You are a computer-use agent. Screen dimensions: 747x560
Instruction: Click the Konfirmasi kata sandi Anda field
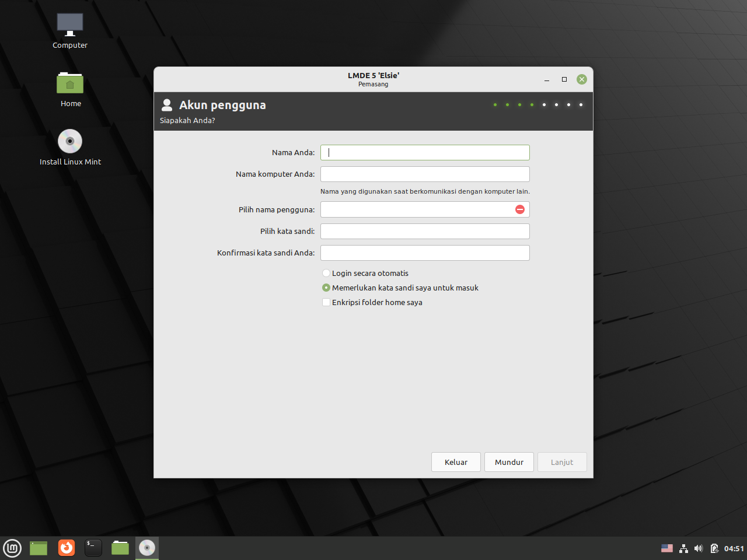coord(425,253)
